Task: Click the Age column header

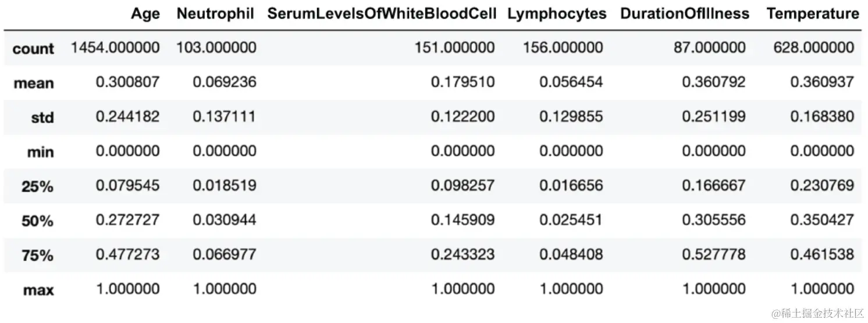Action: [145, 14]
